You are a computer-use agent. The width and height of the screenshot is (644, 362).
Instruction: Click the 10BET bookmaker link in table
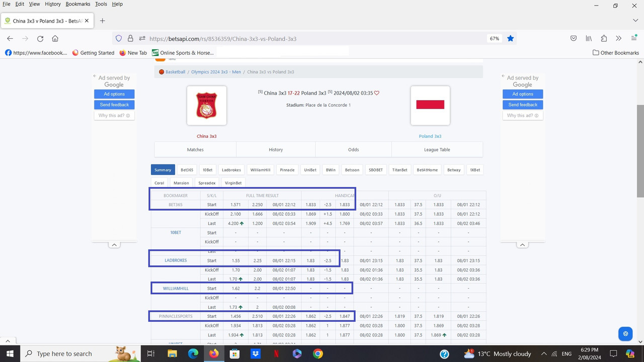(x=176, y=233)
